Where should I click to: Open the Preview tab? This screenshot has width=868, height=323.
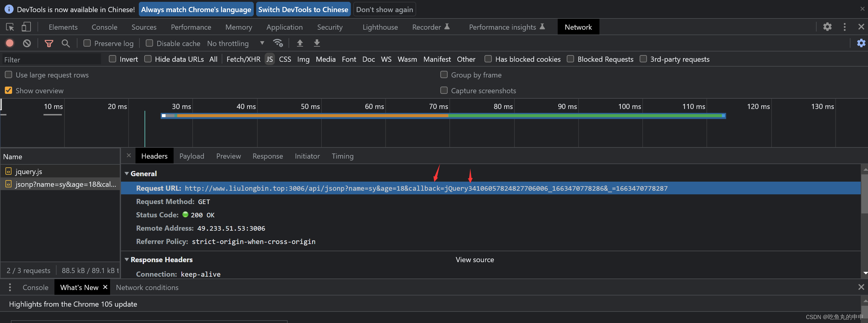coord(228,156)
